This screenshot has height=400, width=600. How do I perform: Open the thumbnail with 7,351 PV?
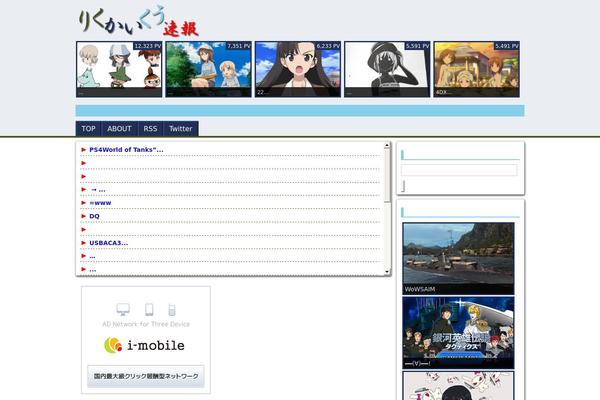pos(209,69)
